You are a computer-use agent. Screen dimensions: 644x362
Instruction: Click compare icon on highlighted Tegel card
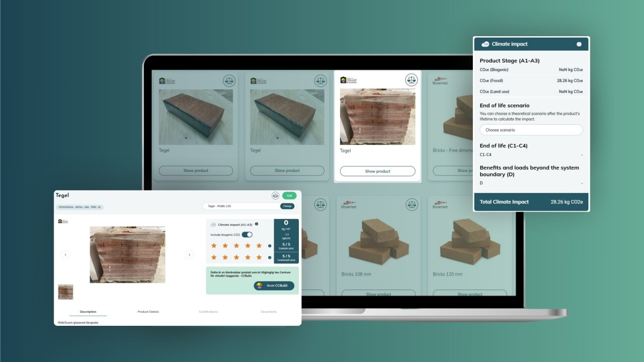point(411,79)
